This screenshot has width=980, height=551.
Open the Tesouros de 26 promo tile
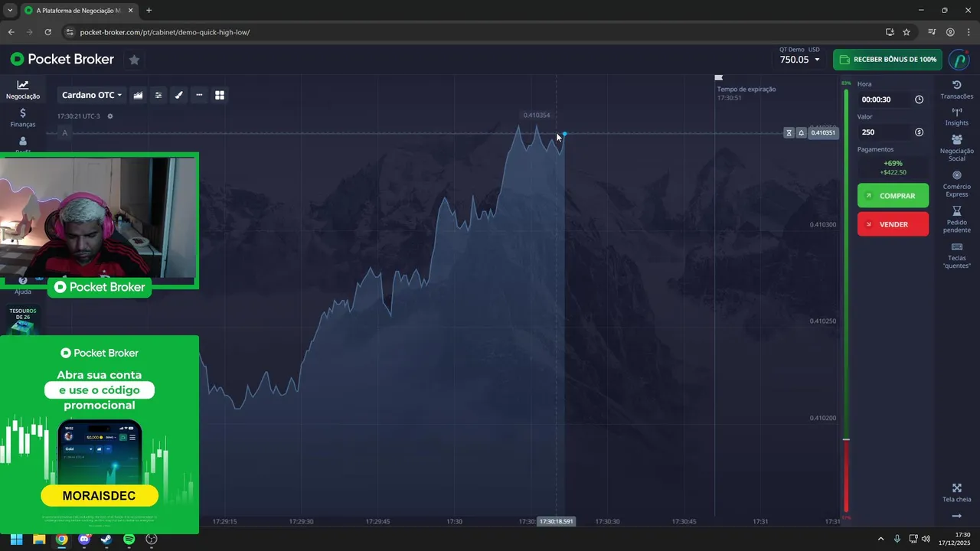23,320
